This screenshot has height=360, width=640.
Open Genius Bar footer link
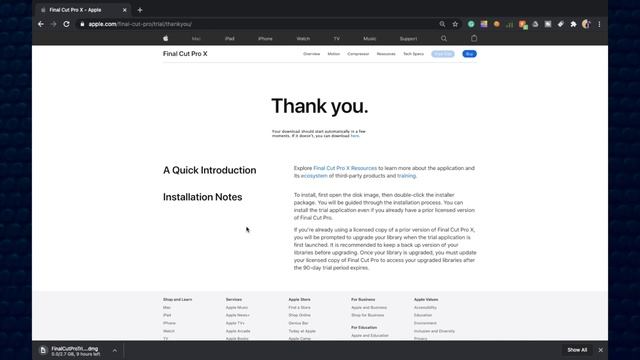click(298, 323)
